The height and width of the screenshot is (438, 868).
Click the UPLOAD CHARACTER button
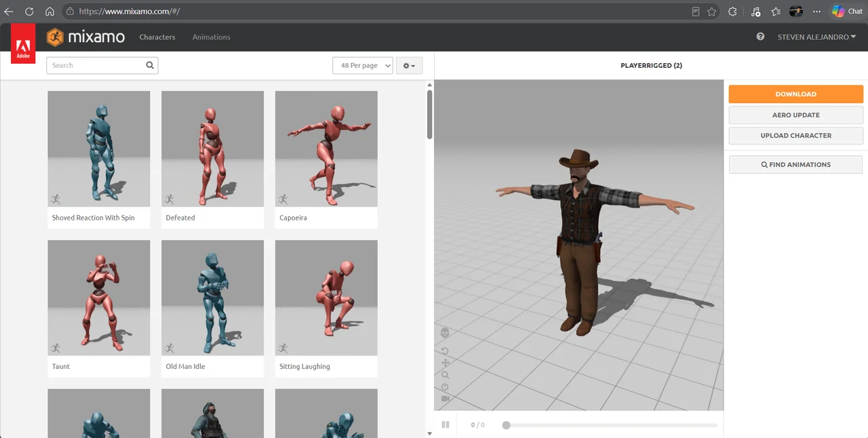tap(796, 136)
